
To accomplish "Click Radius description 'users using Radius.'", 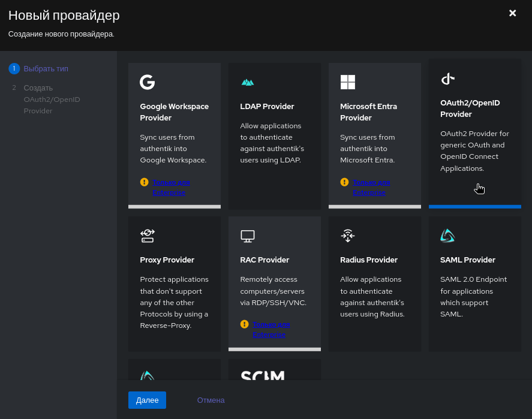I will point(372,314).
